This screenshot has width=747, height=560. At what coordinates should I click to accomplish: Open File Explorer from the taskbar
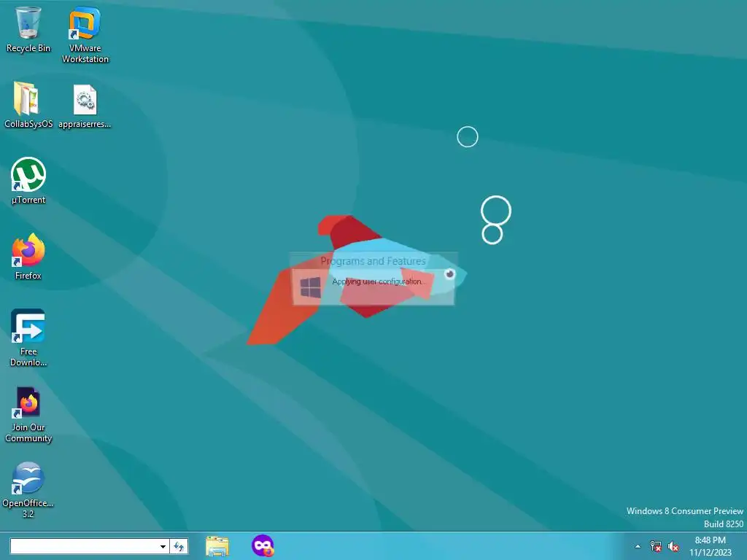point(217,545)
